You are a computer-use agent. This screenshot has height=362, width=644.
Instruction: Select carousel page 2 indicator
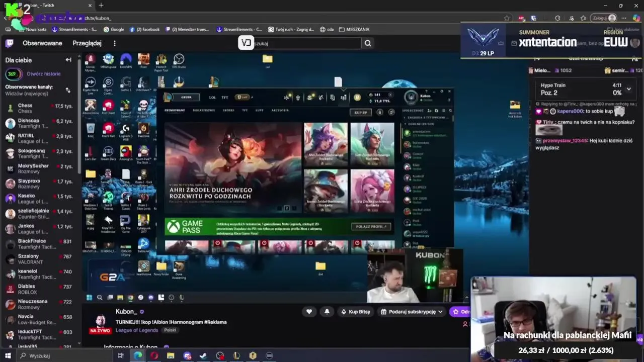[x=287, y=208]
